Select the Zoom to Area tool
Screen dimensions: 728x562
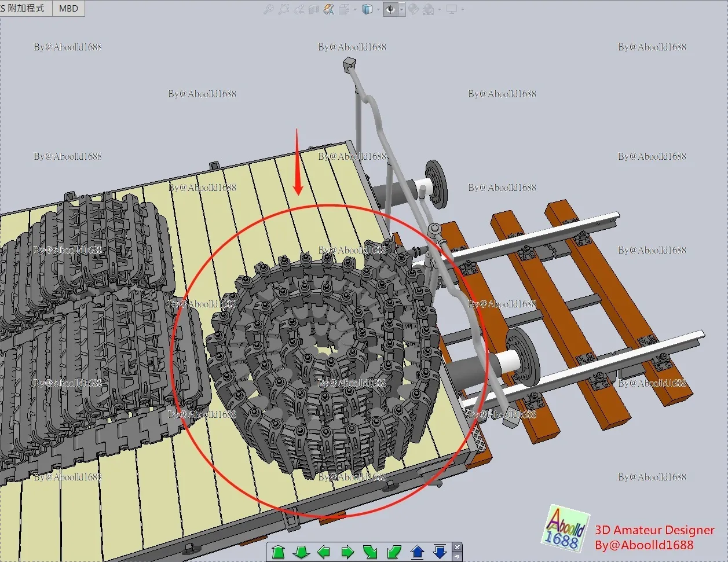284,9
